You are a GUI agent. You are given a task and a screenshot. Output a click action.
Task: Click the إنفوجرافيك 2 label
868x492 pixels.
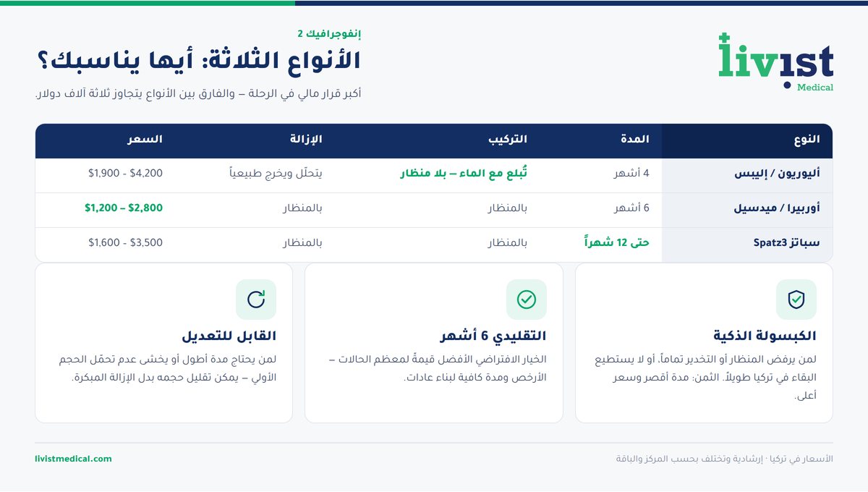pos(329,34)
